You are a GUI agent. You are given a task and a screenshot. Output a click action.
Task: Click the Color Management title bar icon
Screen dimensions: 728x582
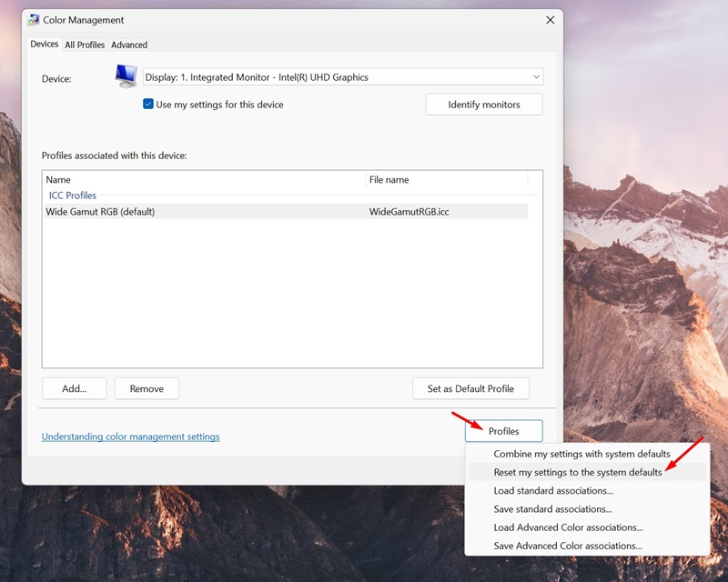(34, 20)
